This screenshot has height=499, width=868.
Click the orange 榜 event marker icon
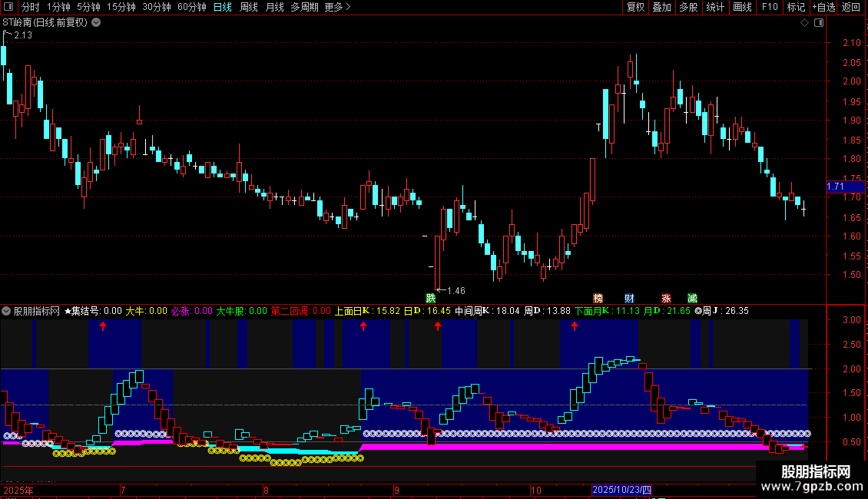click(x=598, y=298)
